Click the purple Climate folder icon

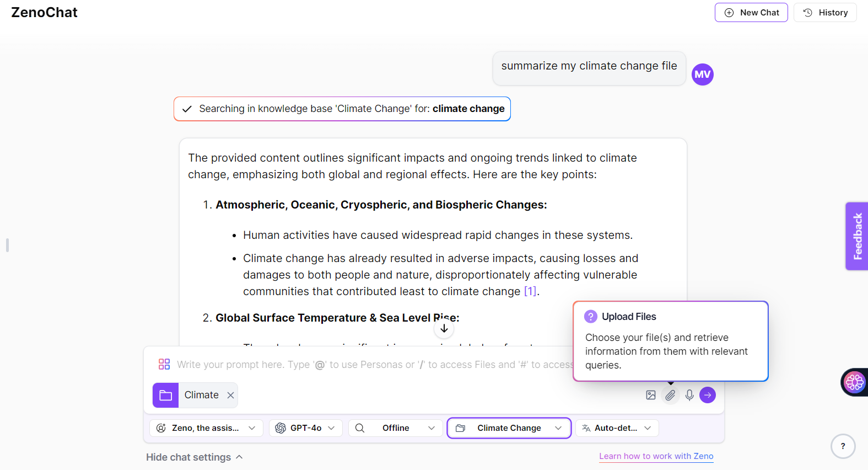point(165,395)
